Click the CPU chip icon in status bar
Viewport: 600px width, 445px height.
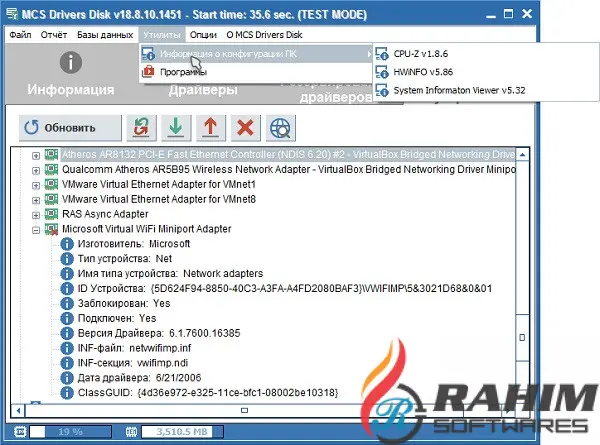pos(20,432)
